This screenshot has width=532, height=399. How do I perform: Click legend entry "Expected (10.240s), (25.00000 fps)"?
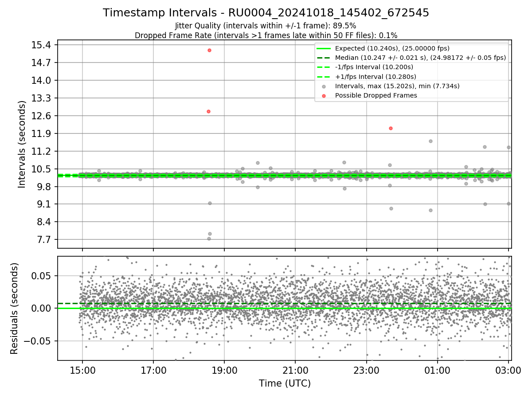[392, 48]
